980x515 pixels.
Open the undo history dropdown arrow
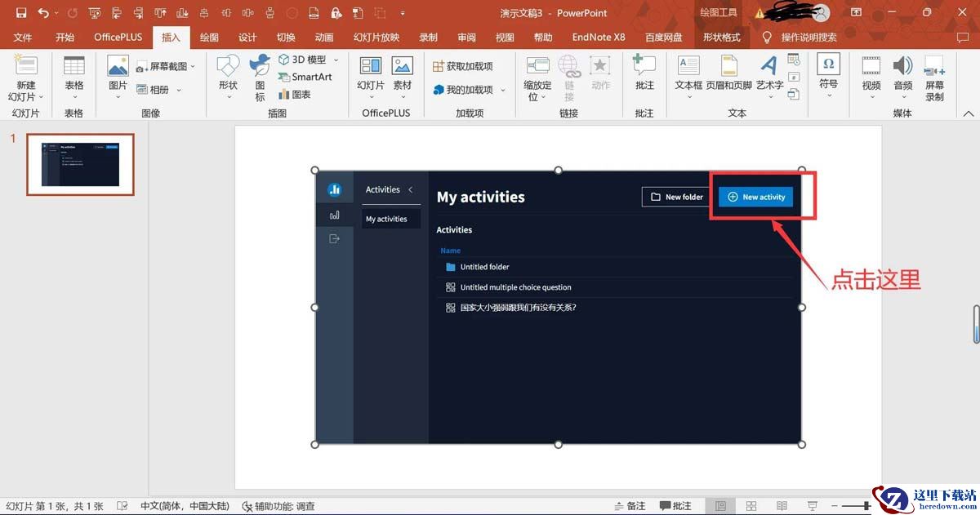pos(56,14)
